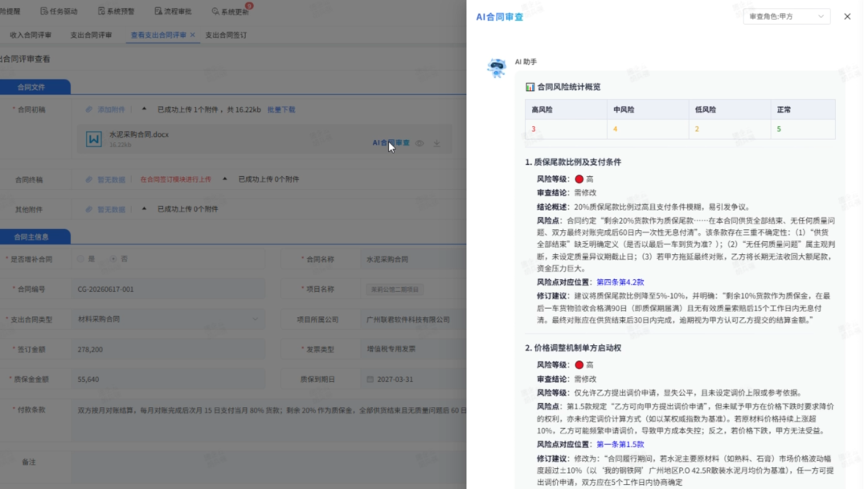
Task: Click the normal count 5
Action: point(779,129)
